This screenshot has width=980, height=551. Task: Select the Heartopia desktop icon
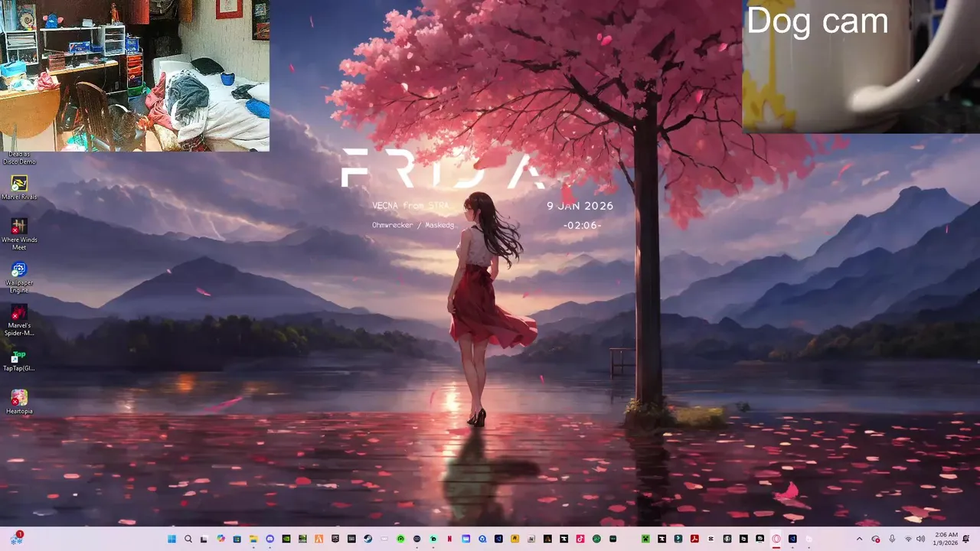tap(19, 402)
